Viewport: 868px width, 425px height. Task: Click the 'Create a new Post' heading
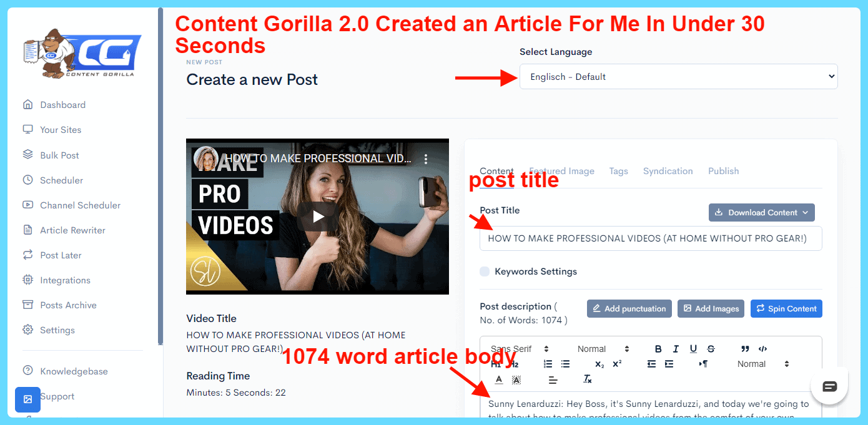coord(252,79)
